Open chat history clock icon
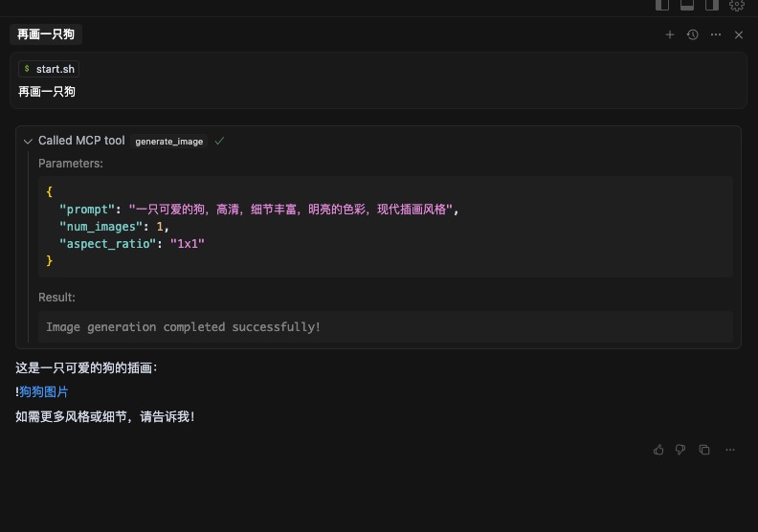The width and height of the screenshot is (758, 532). [693, 34]
